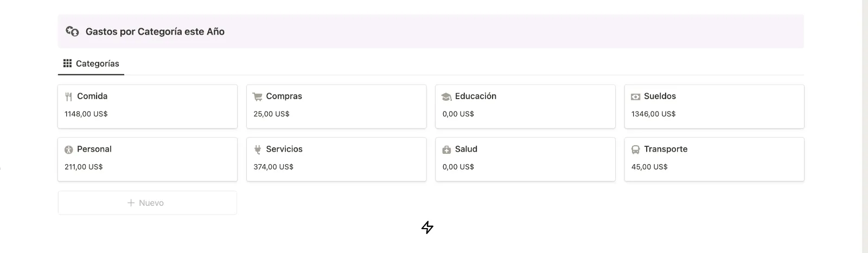The width and height of the screenshot is (868, 253).
Task: Click the graduation cap Educación icon
Action: [446, 96]
